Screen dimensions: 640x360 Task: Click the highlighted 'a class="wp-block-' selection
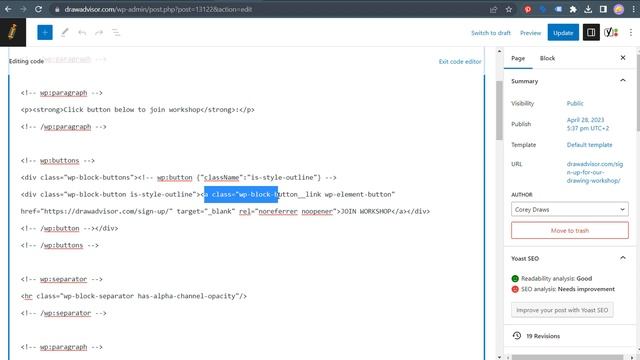[x=241, y=194]
